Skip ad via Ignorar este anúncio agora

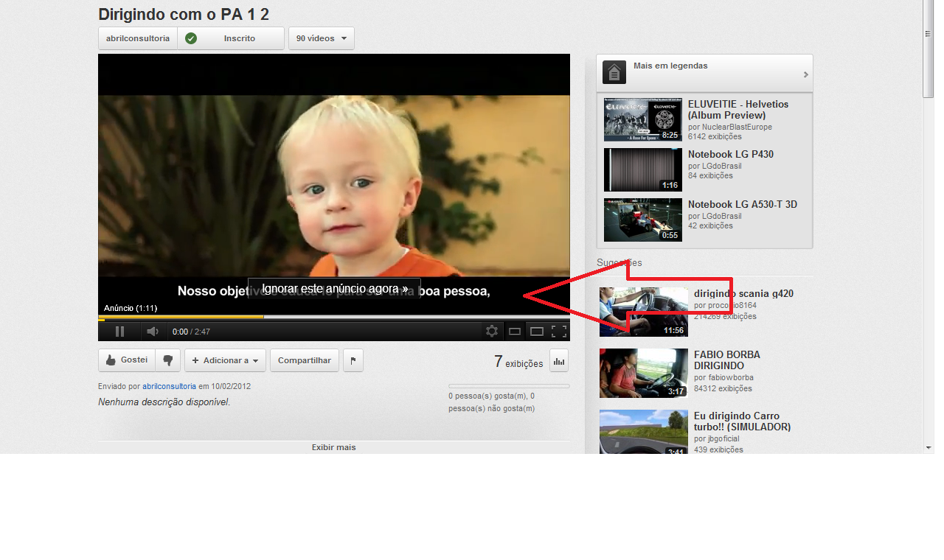(334, 289)
